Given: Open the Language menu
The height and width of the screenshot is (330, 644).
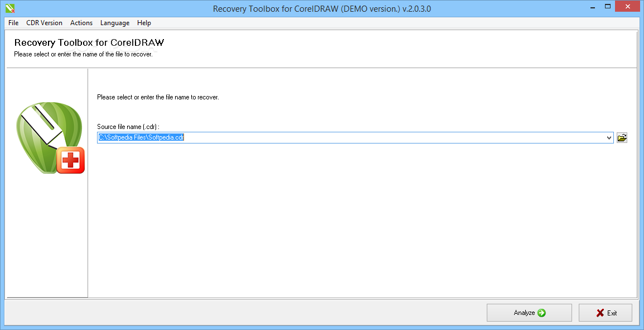Looking at the screenshot, I should click(115, 23).
